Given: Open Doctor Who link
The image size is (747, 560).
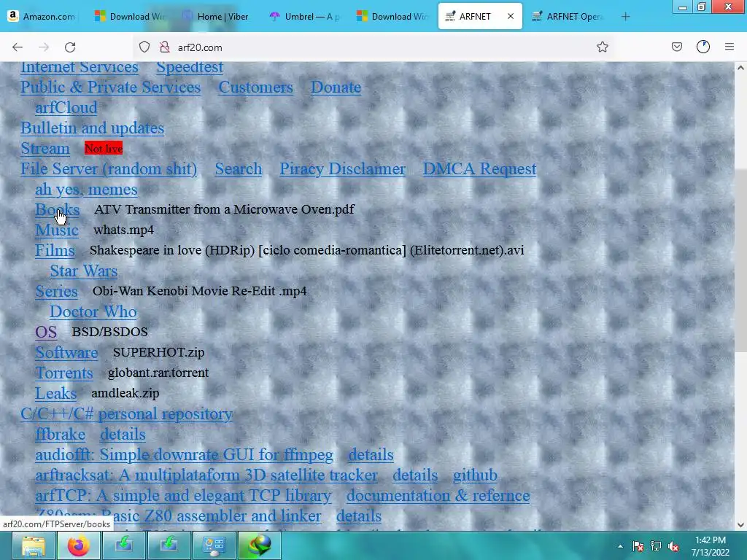Looking at the screenshot, I should coord(93,312).
